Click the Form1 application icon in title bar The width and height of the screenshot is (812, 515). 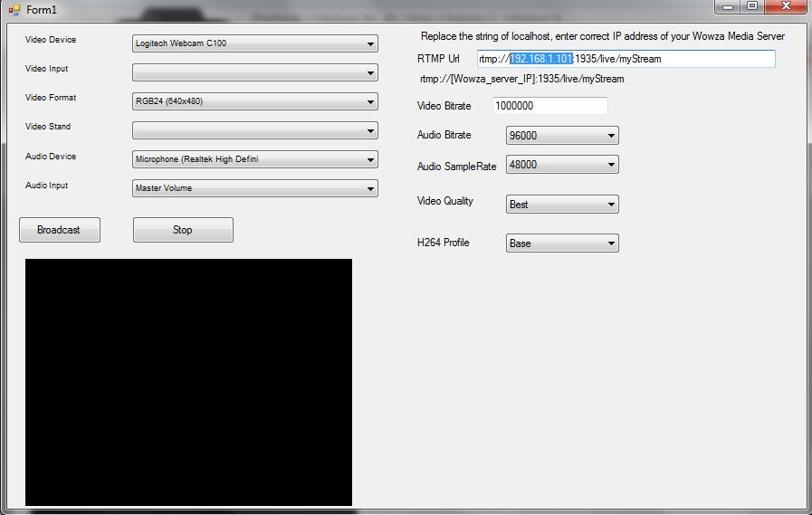pyautogui.click(x=14, y=9)
